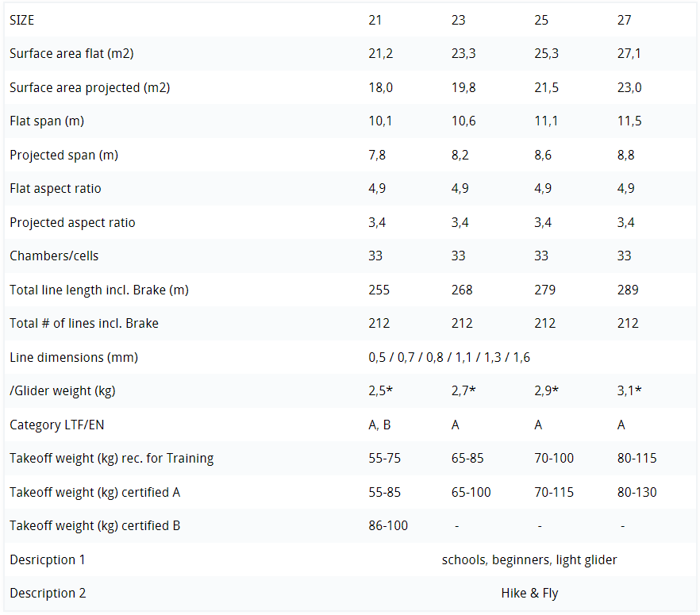Image resolution: width=700 pixels, height=615 pixels.
Task: Click the Category LTF/EN row label
Action: [x=57, y=425]
